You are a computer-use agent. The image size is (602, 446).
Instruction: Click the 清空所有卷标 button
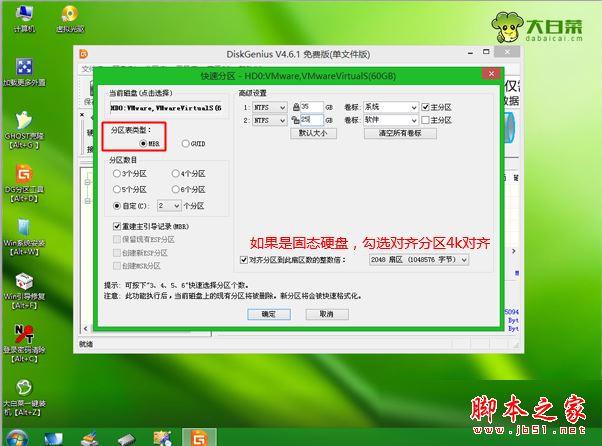pyautogui.click(x=400, y=133)
